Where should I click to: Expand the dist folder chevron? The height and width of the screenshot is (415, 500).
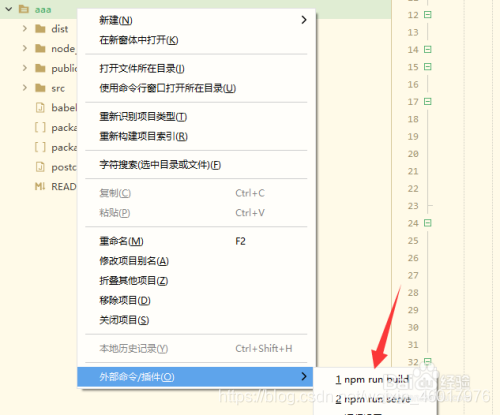coord(25,29)
